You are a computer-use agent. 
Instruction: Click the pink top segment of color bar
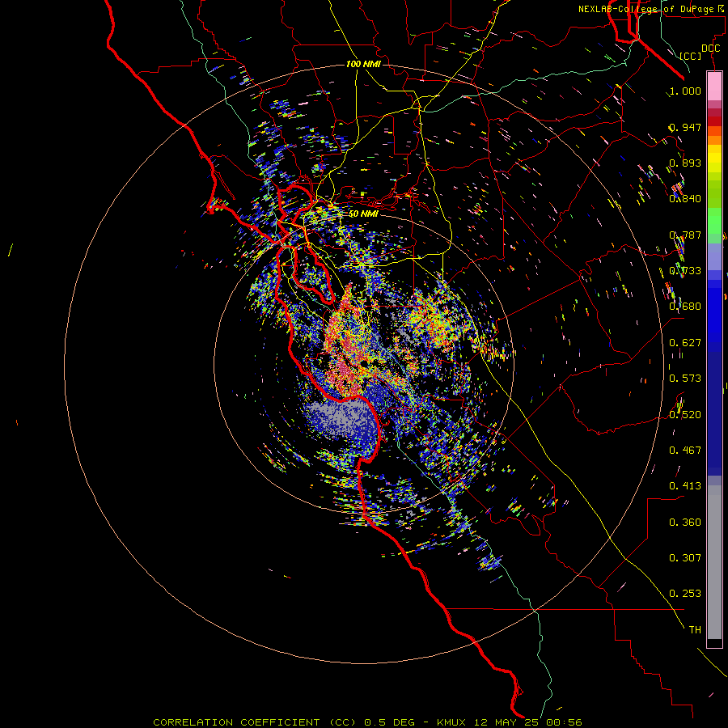point(714,87)
